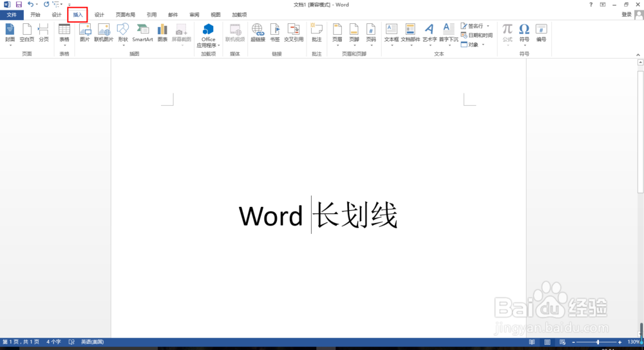Viewport: 644px width, 350px height.
Task: Click the 英语(美国) language indicator
Action: tap(92, 342)
